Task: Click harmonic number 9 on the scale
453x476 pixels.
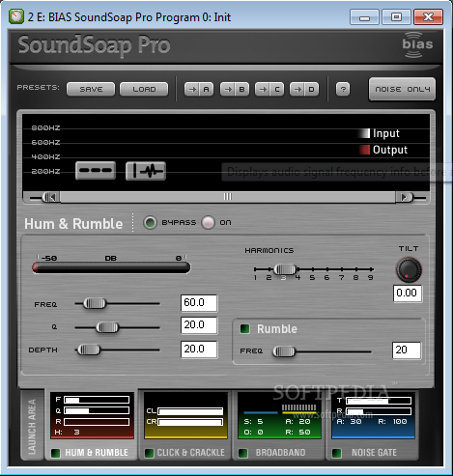Action: [371, 277]
